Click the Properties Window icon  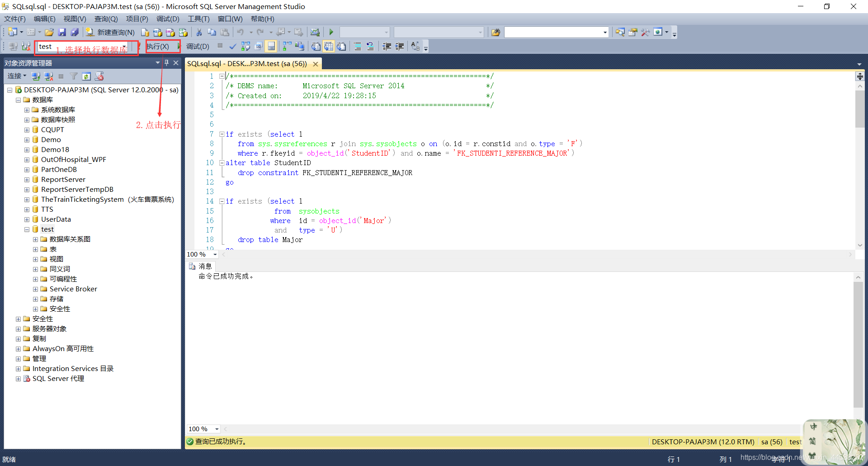tap(632, 32)
